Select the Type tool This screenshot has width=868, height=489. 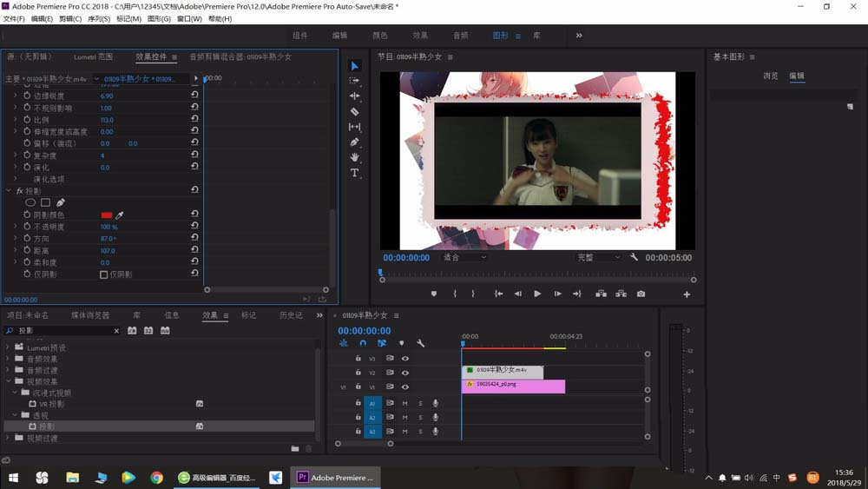click(354, 173)
